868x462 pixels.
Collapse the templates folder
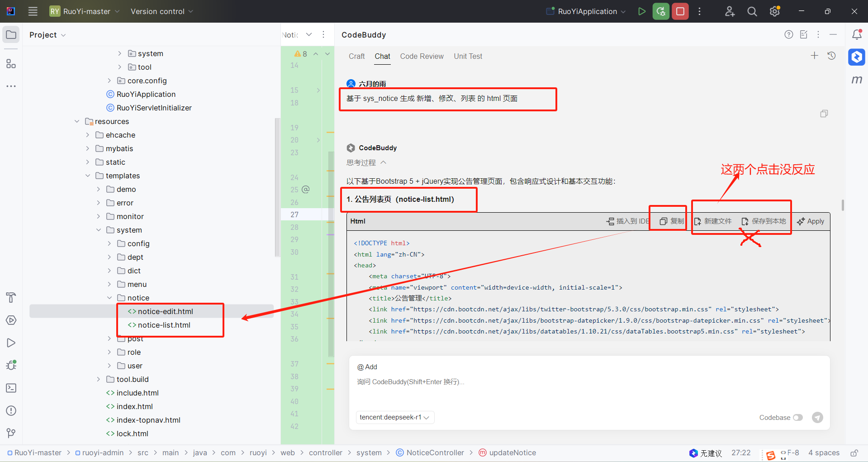(88, 176)
